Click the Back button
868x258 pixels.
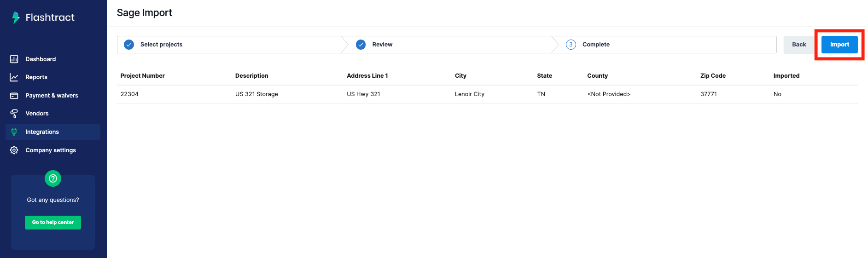click(799, 45)
